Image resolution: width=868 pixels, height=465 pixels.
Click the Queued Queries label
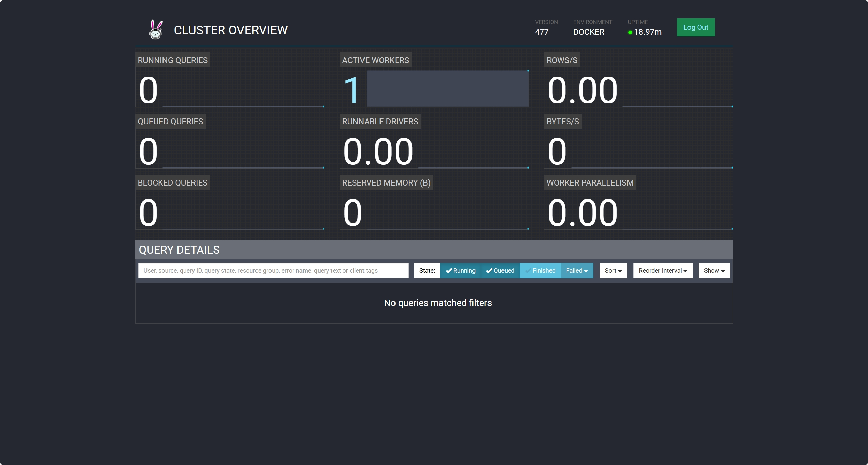click(170, 122)
